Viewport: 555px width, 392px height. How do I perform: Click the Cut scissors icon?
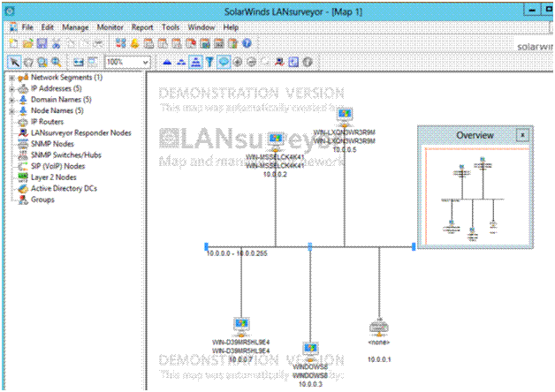56,43
